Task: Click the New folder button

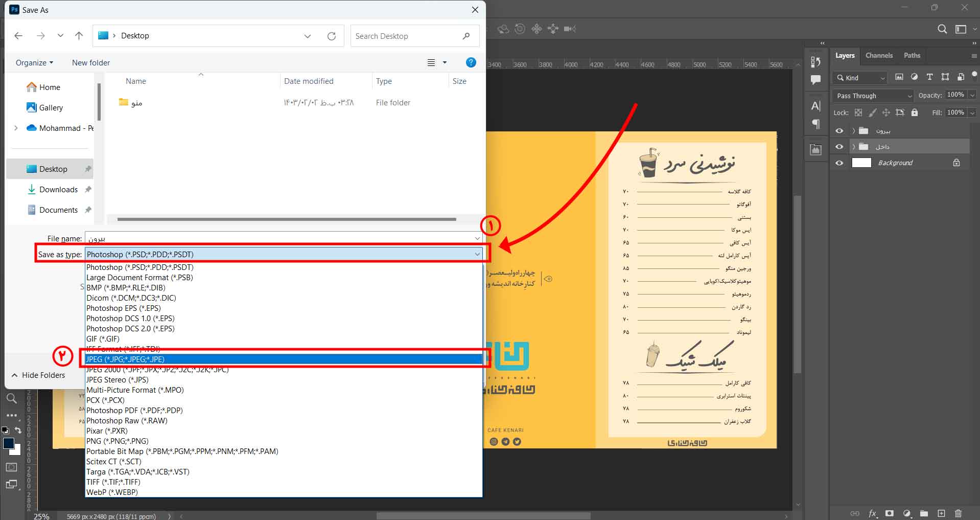Action: 91,62
